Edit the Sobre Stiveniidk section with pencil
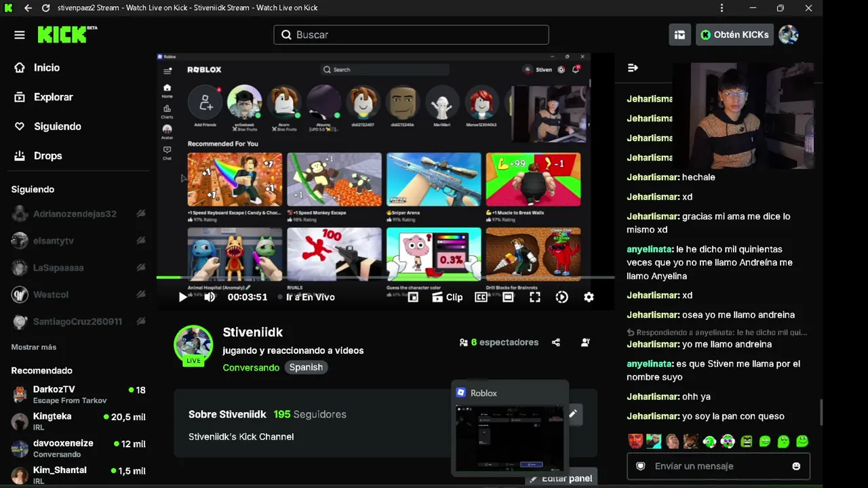The width and height of the screenshot is (868, 488). (573, 413)
